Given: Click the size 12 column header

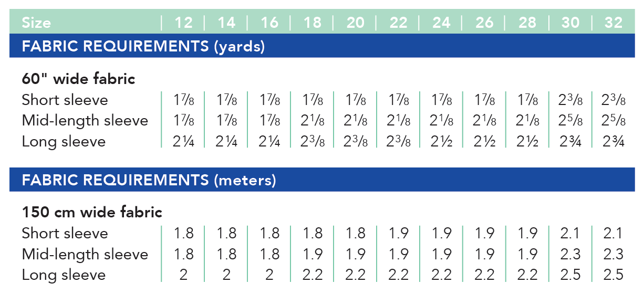Looking at the screenshot, I should (x=183, y=23).
